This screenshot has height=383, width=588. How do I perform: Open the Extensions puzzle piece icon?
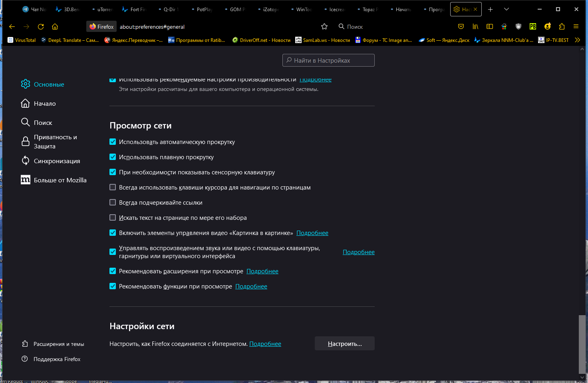562,26
